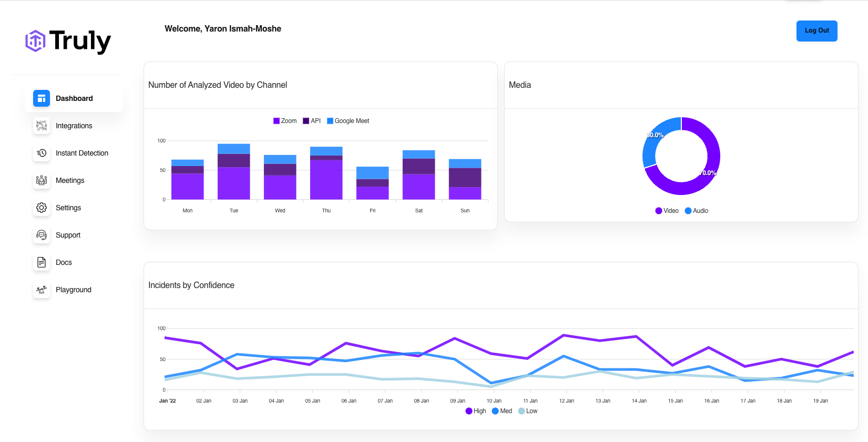This screenshot has height=442, width=868.
Task: Click the Jan '22 axis label
Action: click(x=168, y=401)
